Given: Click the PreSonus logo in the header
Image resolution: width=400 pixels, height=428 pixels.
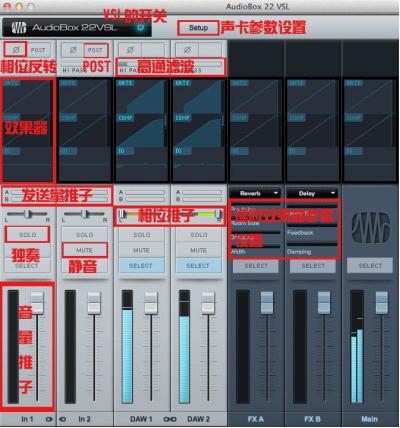Looking at the screenshot, I should click(19, 27).
